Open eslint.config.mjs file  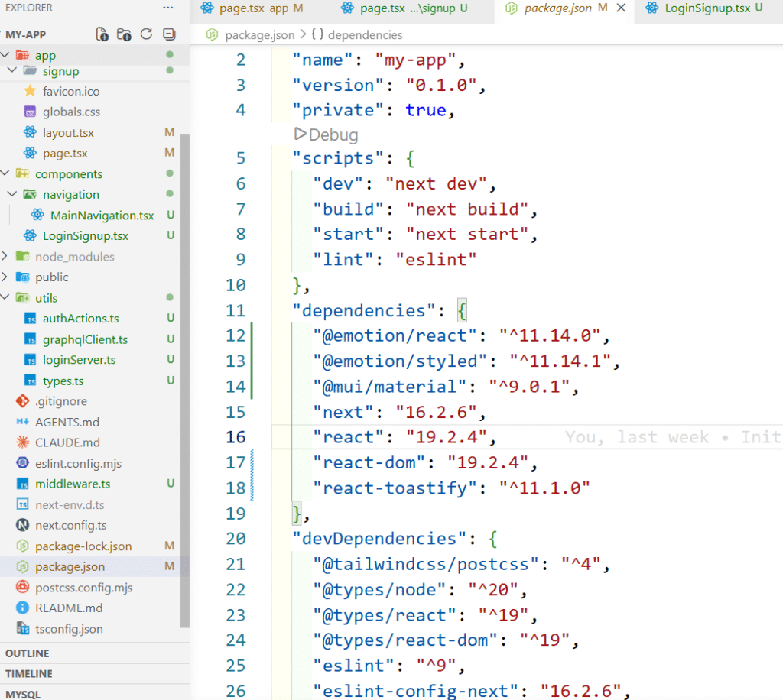click(79, 464)
